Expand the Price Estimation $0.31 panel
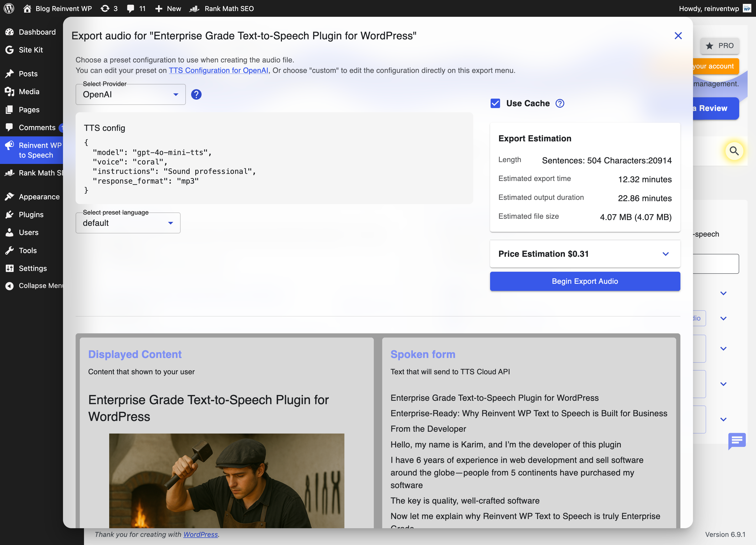Viewport: 756px width, 545px height. tap(585, 254)
